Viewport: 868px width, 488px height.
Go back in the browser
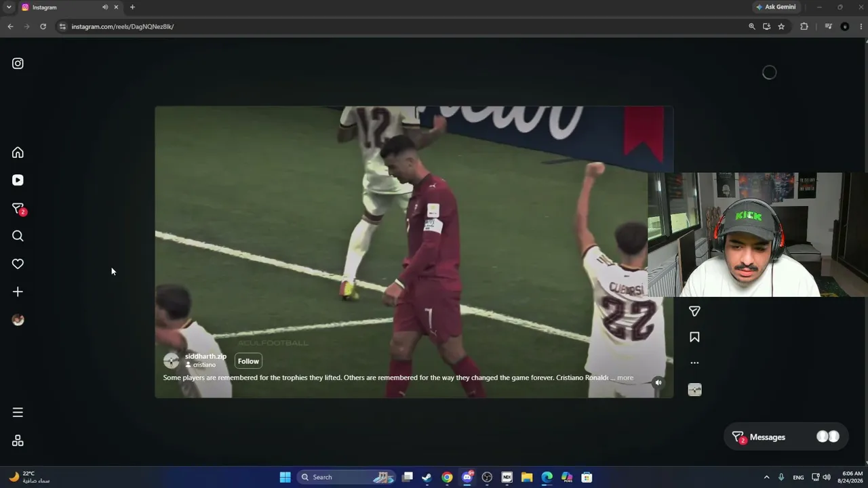coord(10,26)
